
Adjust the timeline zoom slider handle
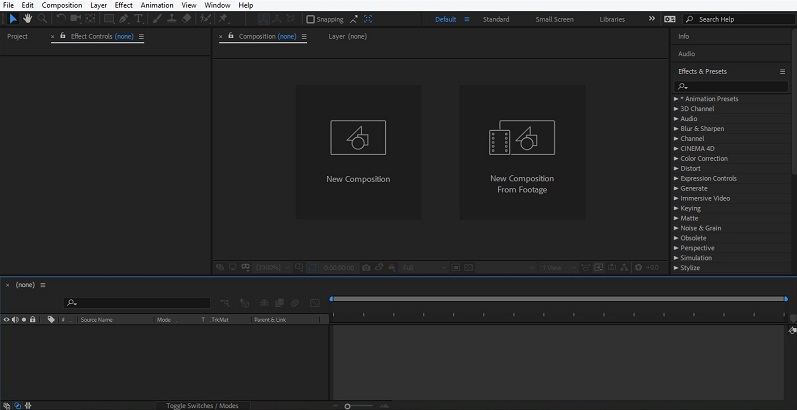tap(347, 405)
